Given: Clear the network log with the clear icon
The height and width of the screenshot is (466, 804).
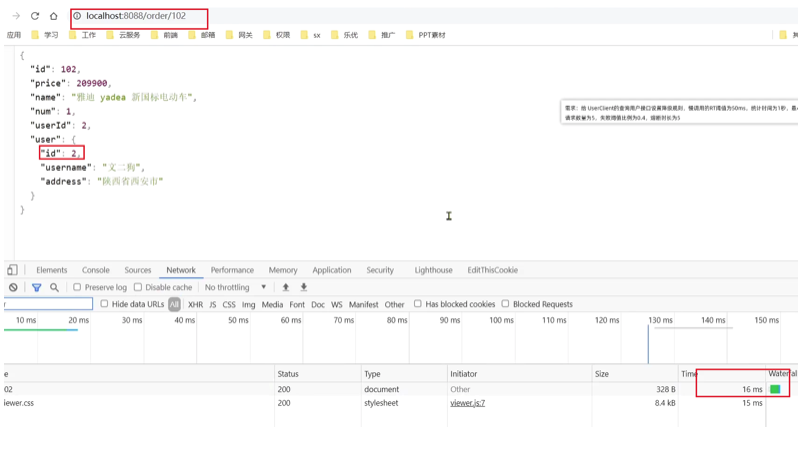Looking at the screenshot, I should click(13, 287).
